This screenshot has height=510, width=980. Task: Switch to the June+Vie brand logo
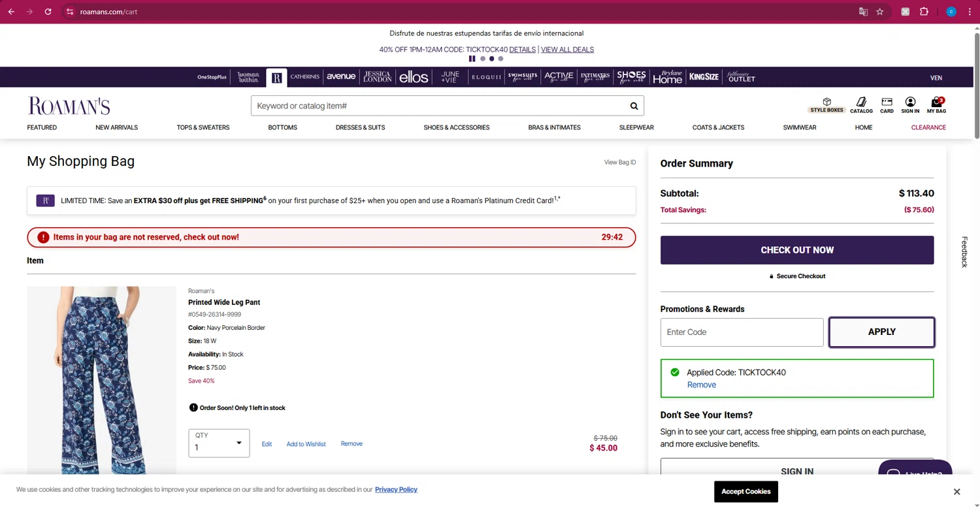coord(449,77)
